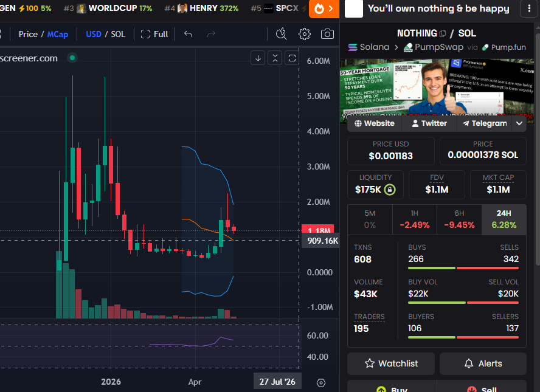Add token to Watchlist
540x392 pixels.
tap(391, 363)
